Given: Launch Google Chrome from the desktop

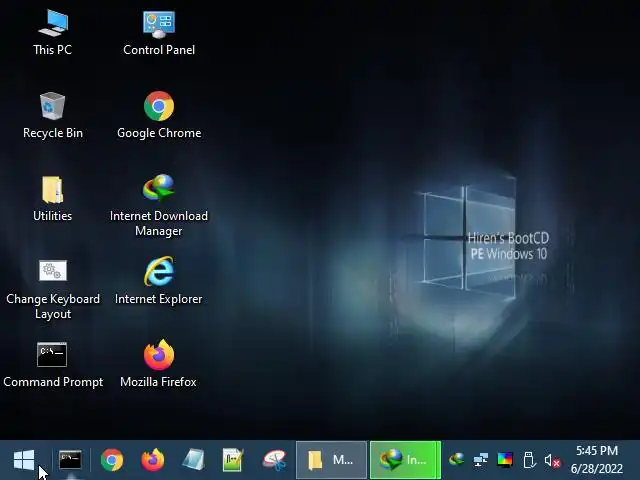Looking at the screenshot, I should point(159,115).
